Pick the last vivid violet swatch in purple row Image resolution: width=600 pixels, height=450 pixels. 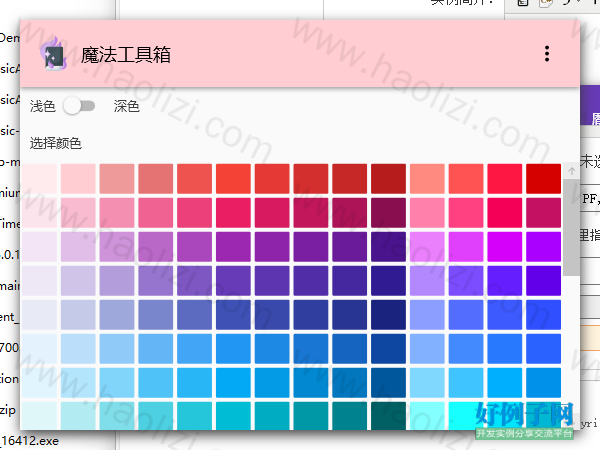[543, 247]
